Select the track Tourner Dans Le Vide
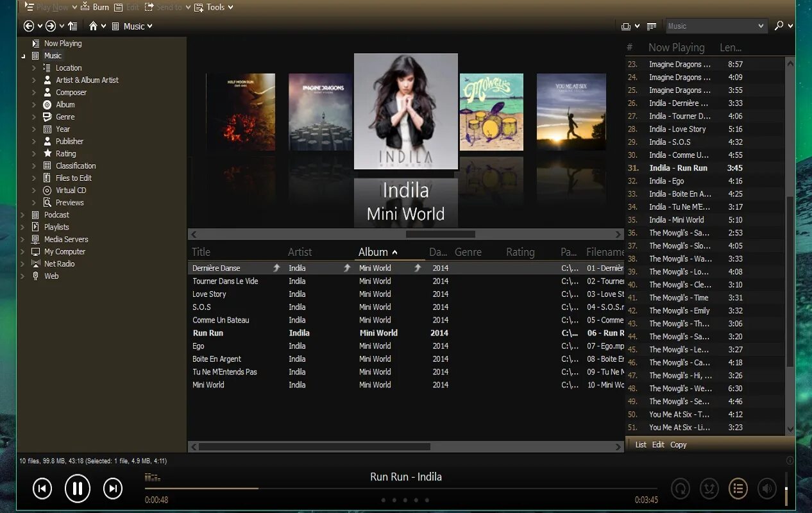The height and width of the screenshot is (513, 812). pos(225,281)
